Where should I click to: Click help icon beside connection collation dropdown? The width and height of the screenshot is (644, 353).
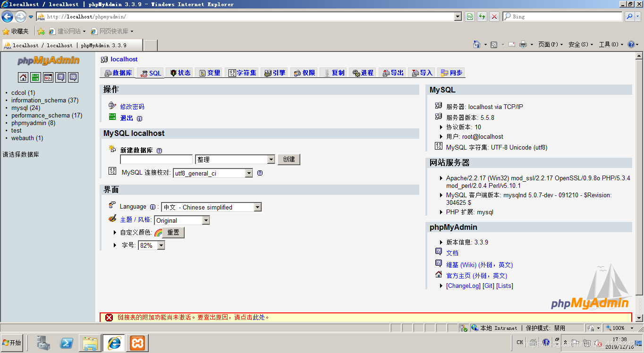click(260, 173)
